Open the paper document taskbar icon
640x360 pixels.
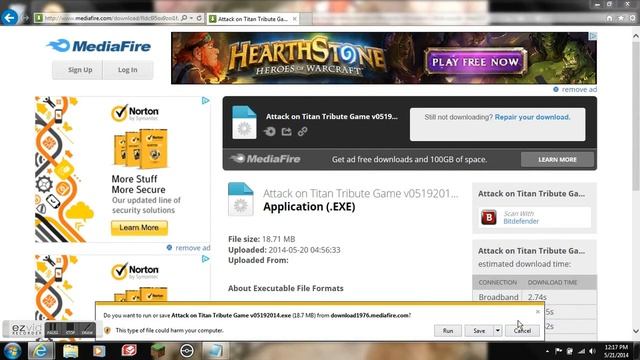coord(215,351)
